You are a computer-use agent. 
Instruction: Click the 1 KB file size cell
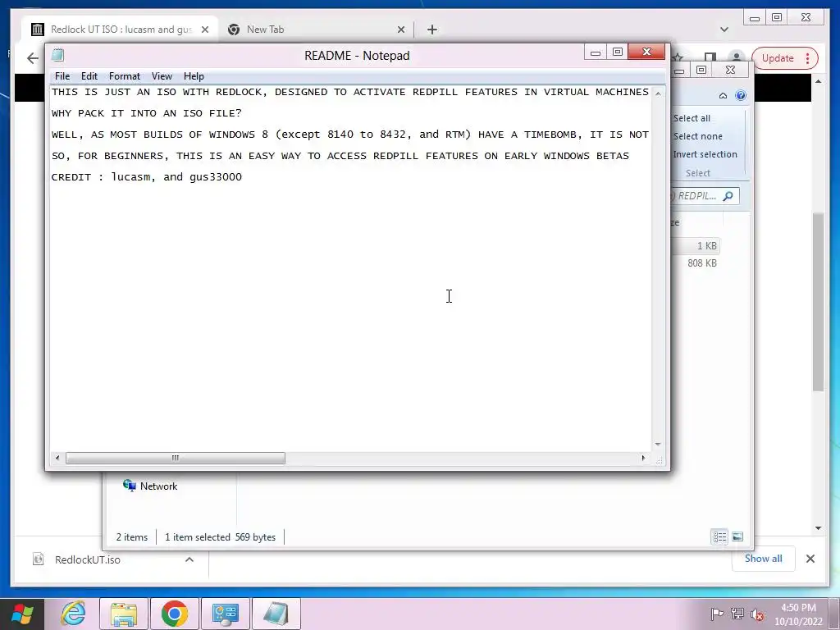pyautogui.click(x=706, y=246)
